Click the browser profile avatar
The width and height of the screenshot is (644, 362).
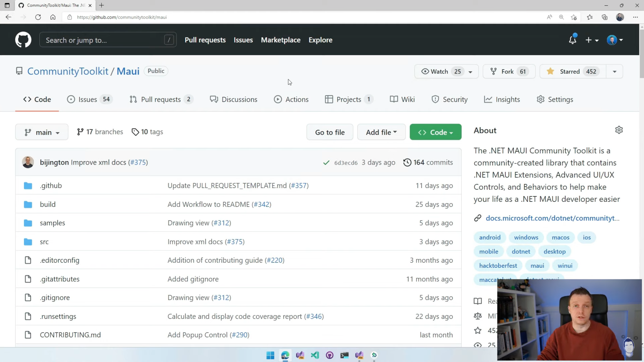click(620, 17)
